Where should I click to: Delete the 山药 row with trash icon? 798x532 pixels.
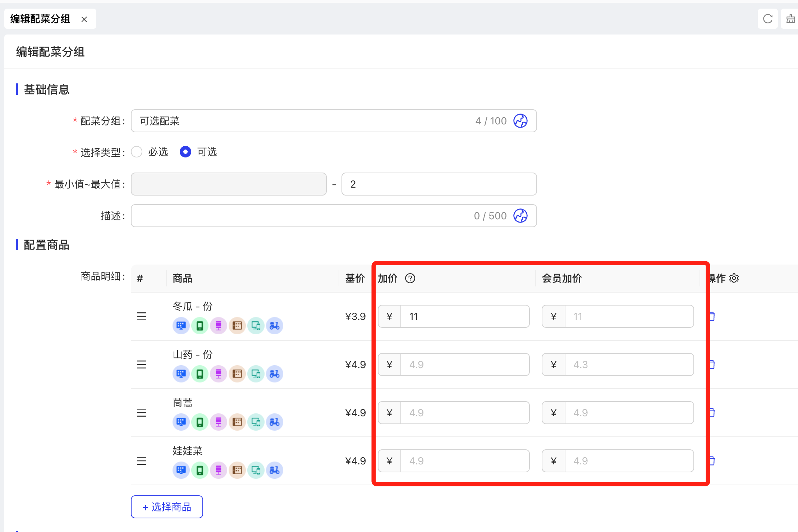(712, 364)
